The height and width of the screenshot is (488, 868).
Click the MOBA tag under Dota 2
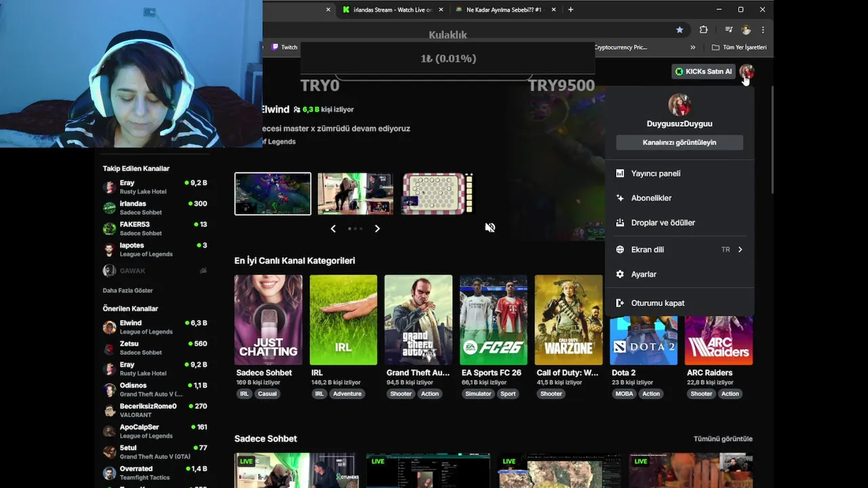pos(625,394)
